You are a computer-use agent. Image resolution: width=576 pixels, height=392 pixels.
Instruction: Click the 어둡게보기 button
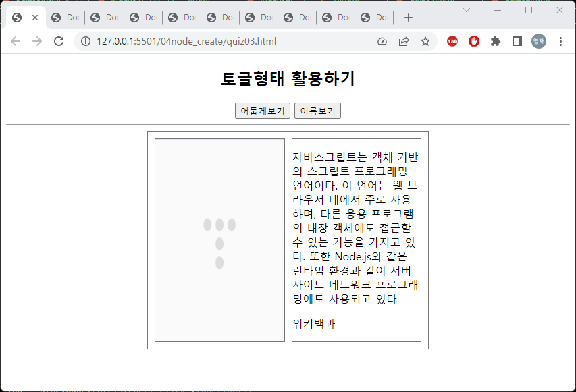[263, 111]
